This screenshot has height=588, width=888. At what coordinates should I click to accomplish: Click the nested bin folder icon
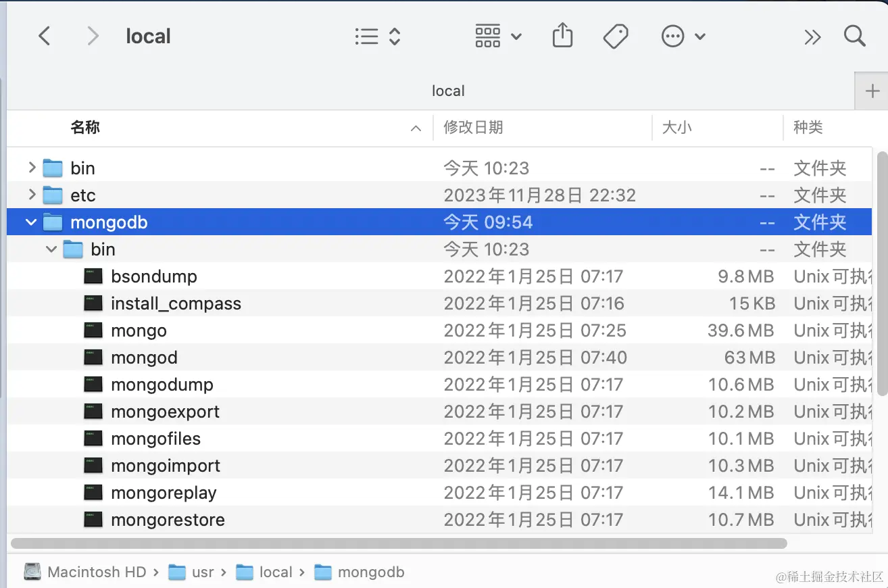pos(73,249)
